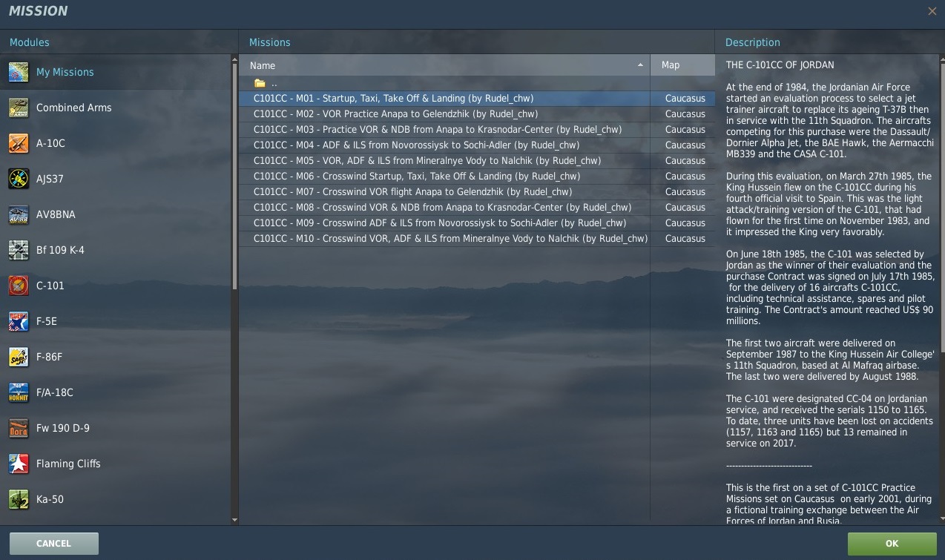Select the Ka-50 module icon
The width and height of the screenshot is (945, 560).
pos(19,499)
